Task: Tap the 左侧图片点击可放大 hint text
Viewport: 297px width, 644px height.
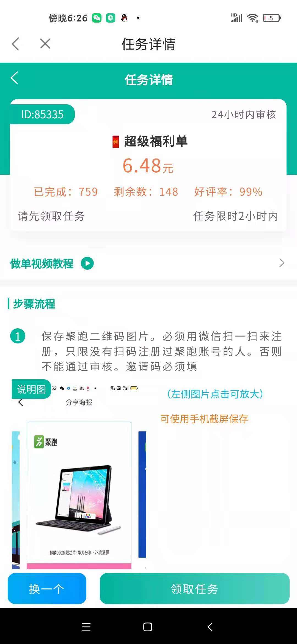Action: (215, 394)
